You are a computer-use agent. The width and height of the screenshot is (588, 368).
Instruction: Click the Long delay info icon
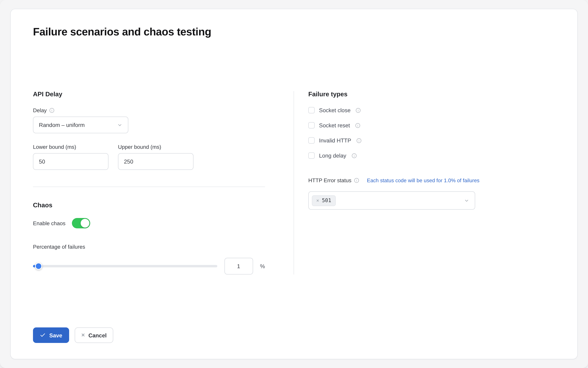click(x=354, y=156)
